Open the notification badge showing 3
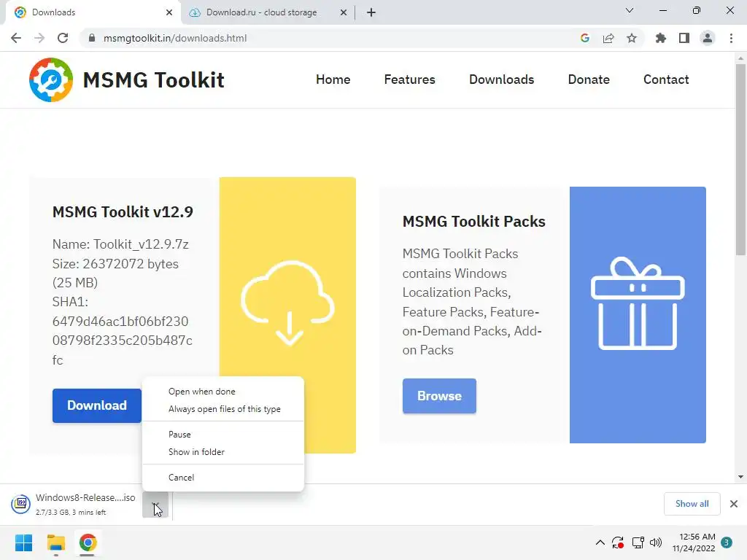Viewport: 747px width, 560px height. click(727, 542)
